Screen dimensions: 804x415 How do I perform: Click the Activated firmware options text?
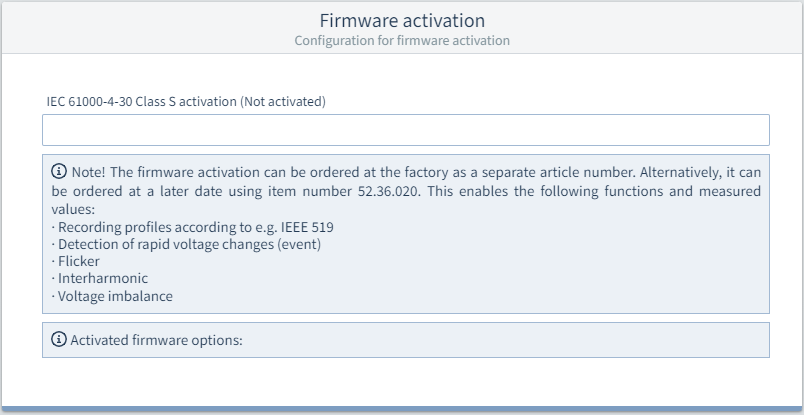156,340
